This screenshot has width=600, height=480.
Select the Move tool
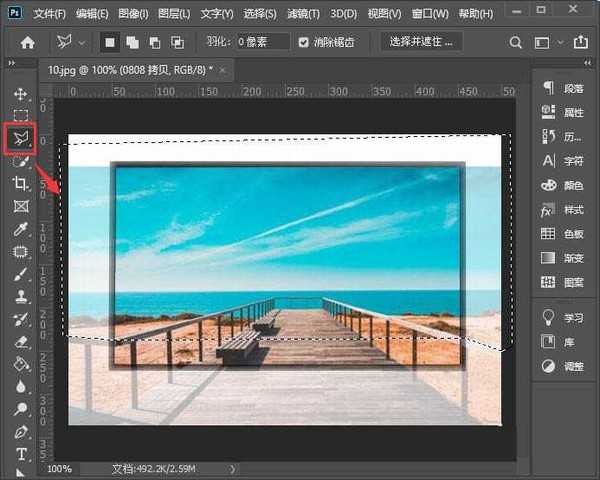[20, 93]
